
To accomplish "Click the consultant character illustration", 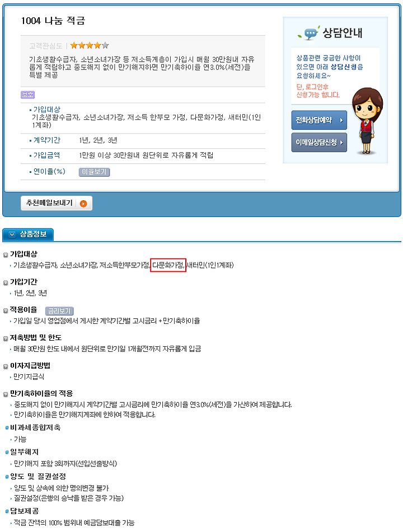I will (367, 121).
